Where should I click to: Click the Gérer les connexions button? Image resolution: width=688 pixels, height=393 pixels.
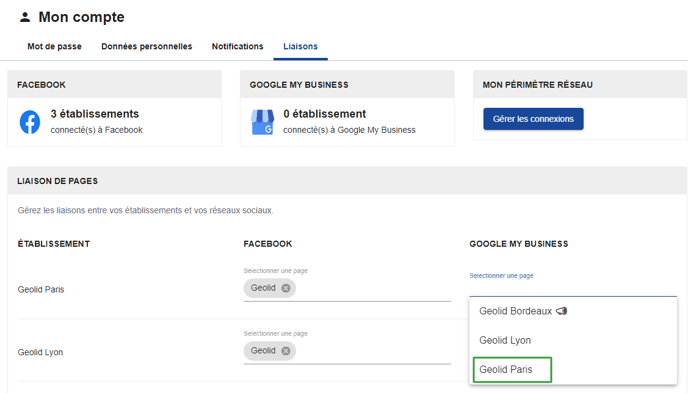(x=533, y=119)
